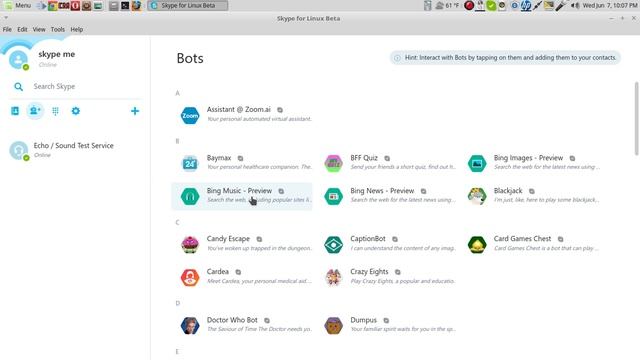Click the badge icon beside Doctor Who Bot

coord(267,320)
